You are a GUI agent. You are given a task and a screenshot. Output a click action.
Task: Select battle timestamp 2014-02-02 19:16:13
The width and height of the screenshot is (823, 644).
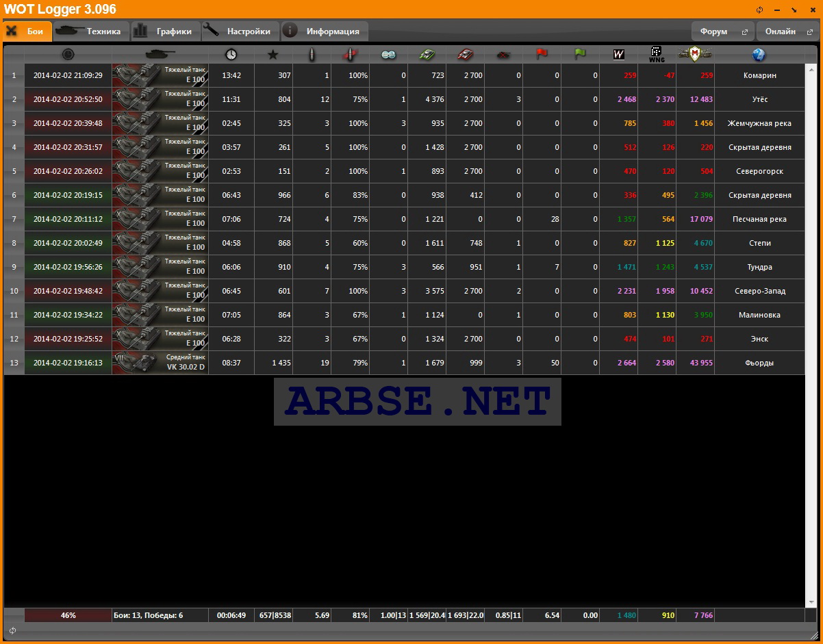68,363
